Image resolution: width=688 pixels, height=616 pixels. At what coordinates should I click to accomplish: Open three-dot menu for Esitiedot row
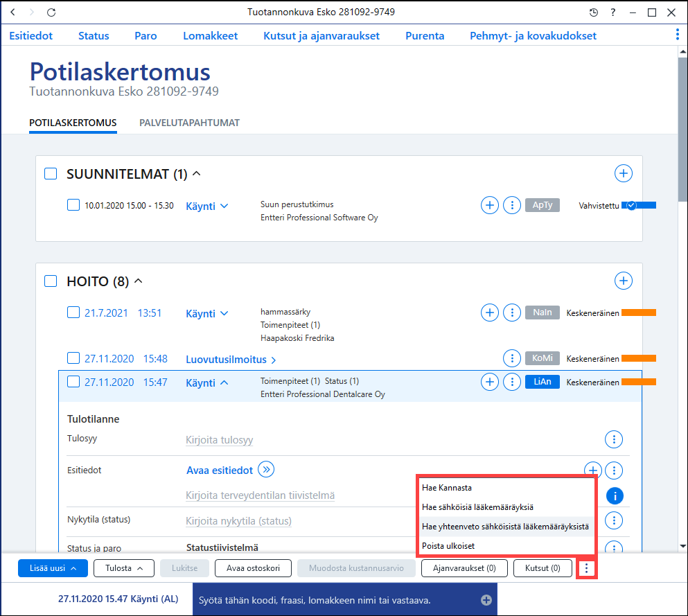click(614, 470)
